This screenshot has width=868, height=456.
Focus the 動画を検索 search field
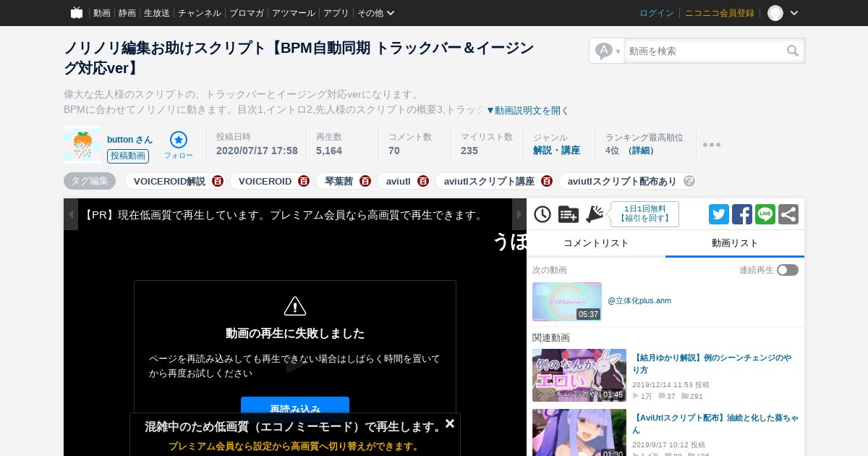point(705,51)
